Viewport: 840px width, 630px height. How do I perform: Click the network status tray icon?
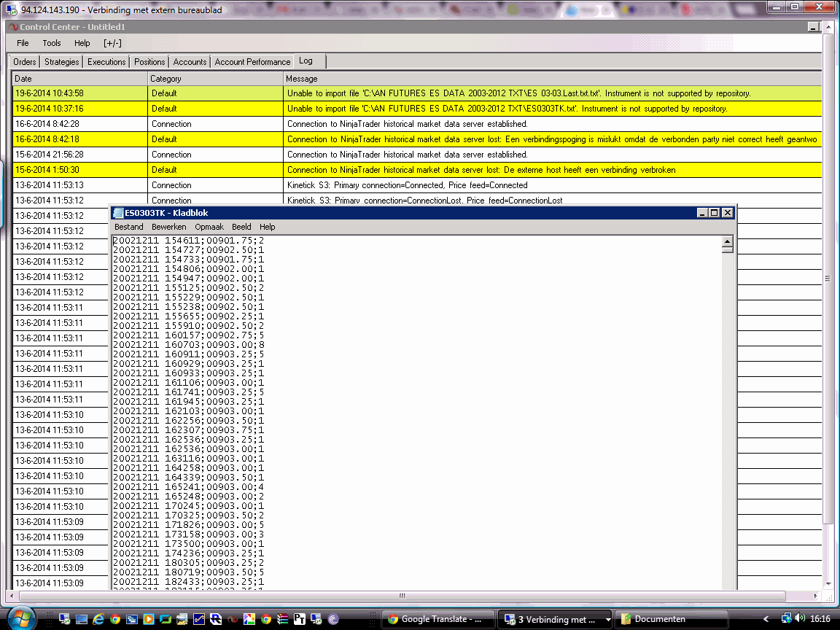click(x=787, y=619)
